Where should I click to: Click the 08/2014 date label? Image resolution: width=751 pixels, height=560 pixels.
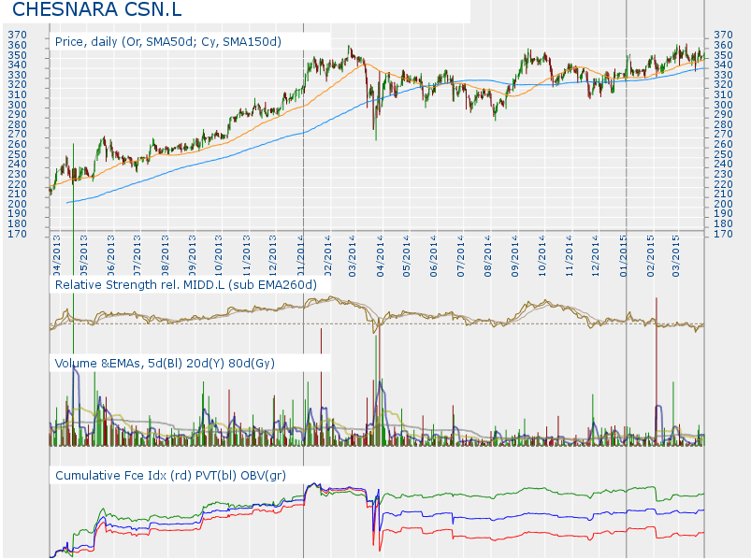487,255
